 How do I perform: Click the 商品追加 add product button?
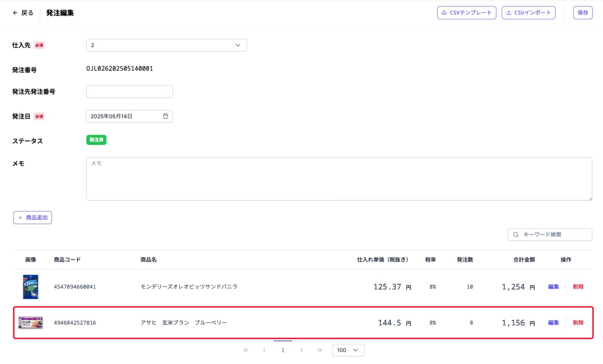(x=32, y=218)
